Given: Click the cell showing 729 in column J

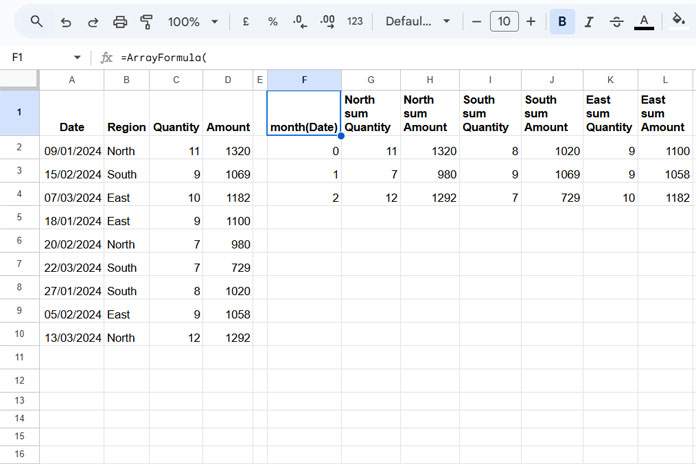Looking at the screenshot, I should click(552, 194).
